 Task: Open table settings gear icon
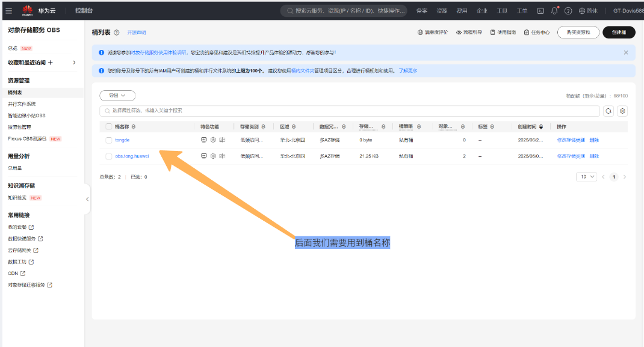point(622,111)
